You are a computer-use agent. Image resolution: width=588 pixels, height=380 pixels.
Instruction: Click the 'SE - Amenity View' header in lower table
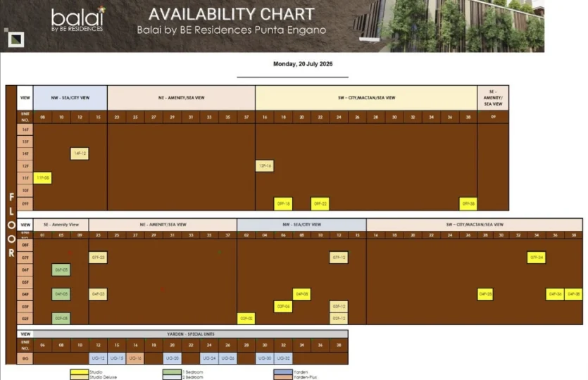[x=61, y=224]
